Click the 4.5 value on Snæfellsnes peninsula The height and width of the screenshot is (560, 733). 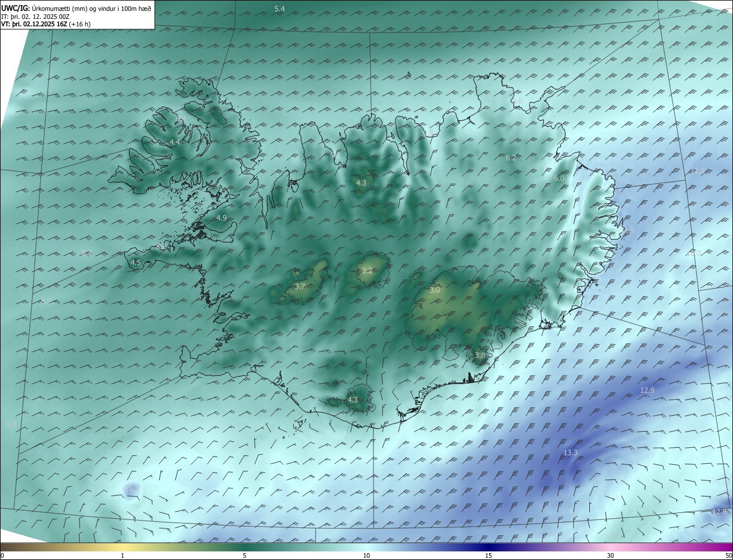point(136,263)
